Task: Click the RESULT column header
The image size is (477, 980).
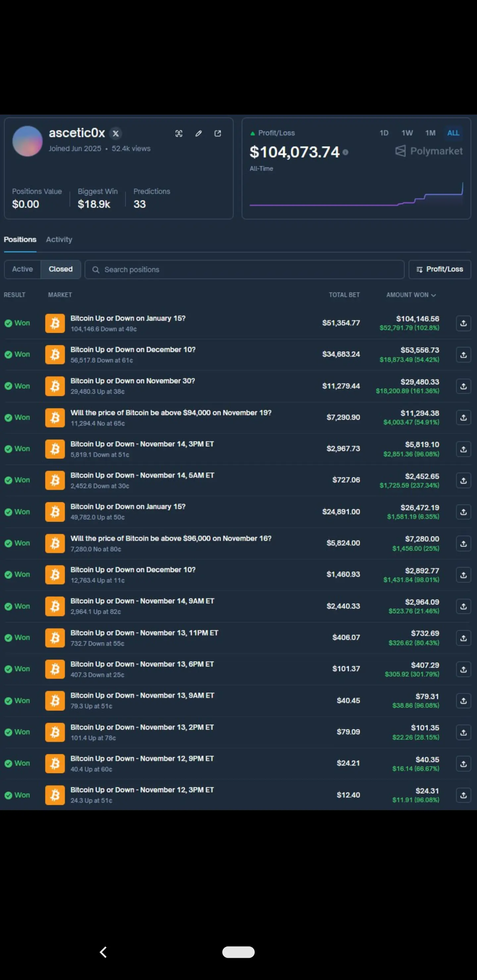Action: (x=15, y=295)
